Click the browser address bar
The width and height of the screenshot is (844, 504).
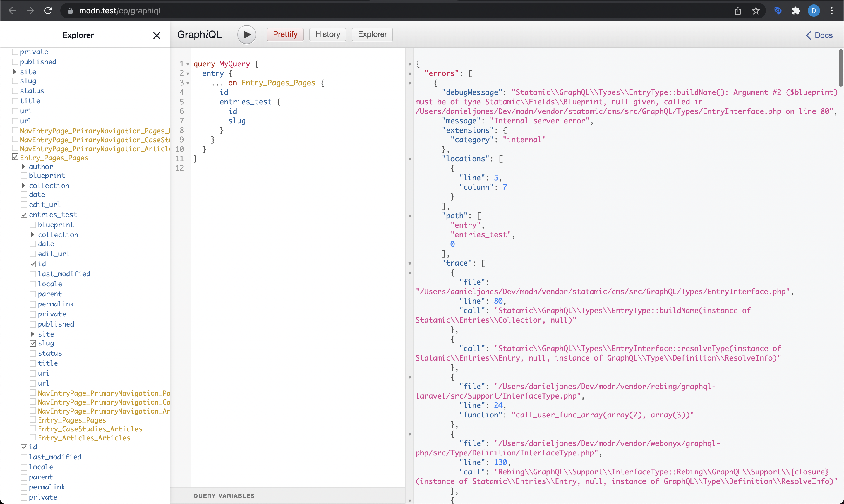(119, 11)
